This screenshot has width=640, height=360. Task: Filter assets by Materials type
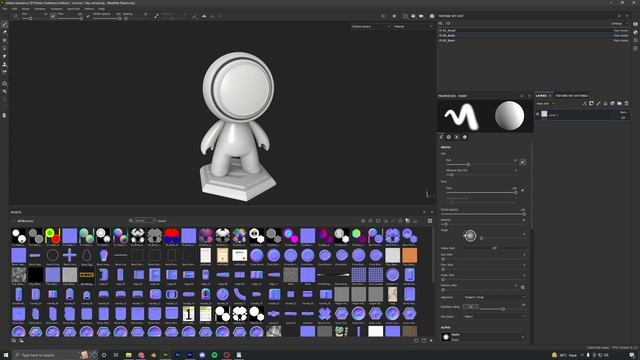click(x=363, y=221)
